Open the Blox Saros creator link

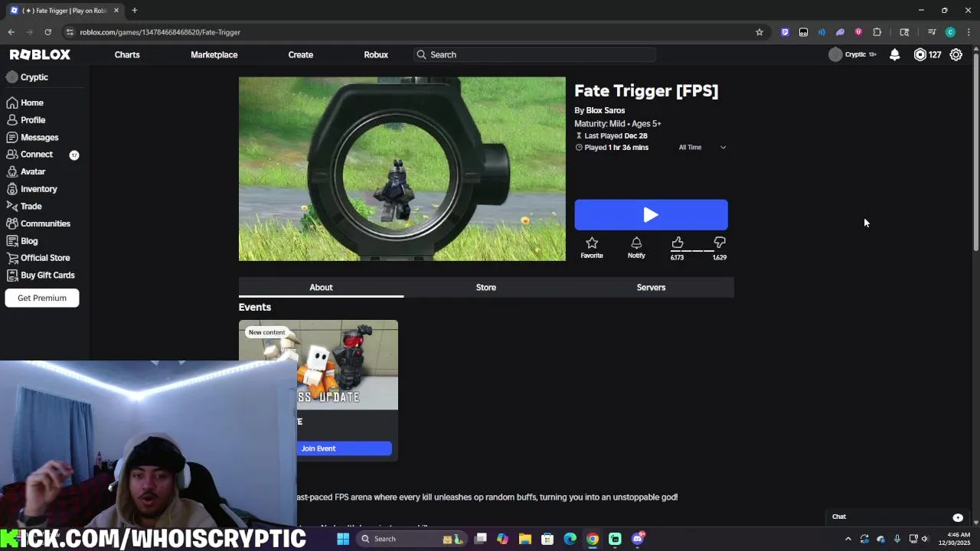coord(606,110)
